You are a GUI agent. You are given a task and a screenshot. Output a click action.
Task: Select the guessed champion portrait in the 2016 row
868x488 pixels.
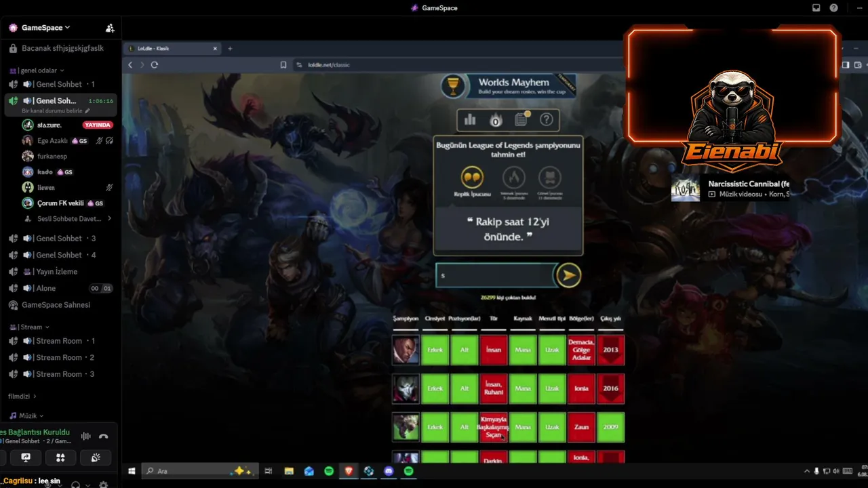point(406,388)
